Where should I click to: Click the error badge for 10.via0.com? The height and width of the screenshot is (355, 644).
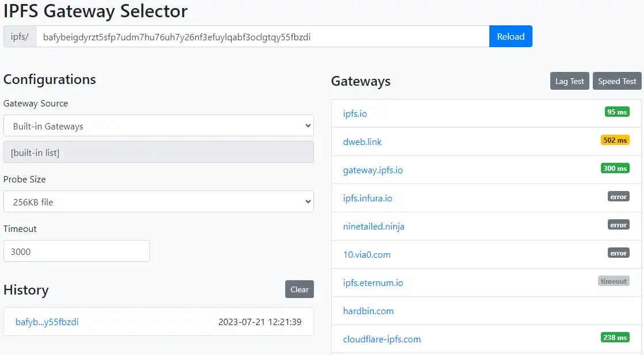[619, 253]
